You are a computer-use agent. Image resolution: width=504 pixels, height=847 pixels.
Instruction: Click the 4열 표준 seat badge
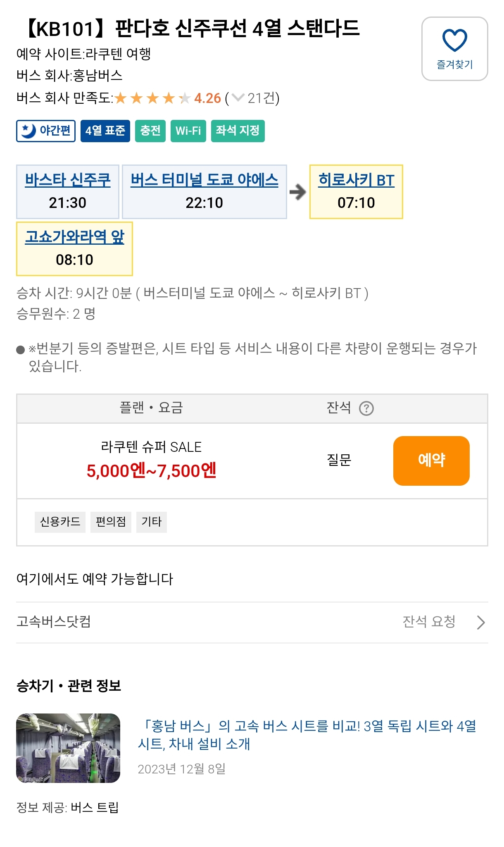[x=105, y=131]
